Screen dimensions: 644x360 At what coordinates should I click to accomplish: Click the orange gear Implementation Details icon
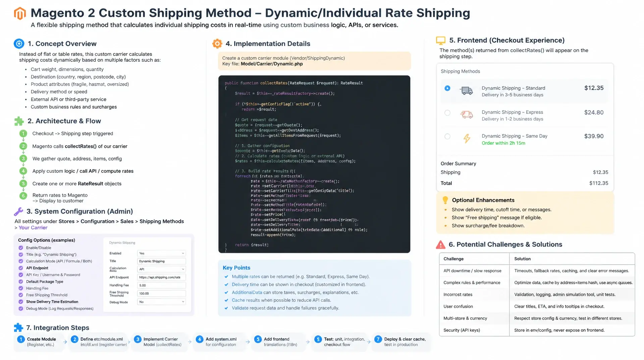[217, 44]
